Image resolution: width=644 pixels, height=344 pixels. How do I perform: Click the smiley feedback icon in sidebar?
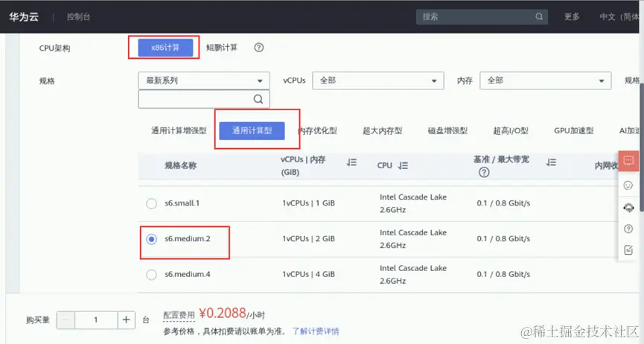[x=628, y=185]
